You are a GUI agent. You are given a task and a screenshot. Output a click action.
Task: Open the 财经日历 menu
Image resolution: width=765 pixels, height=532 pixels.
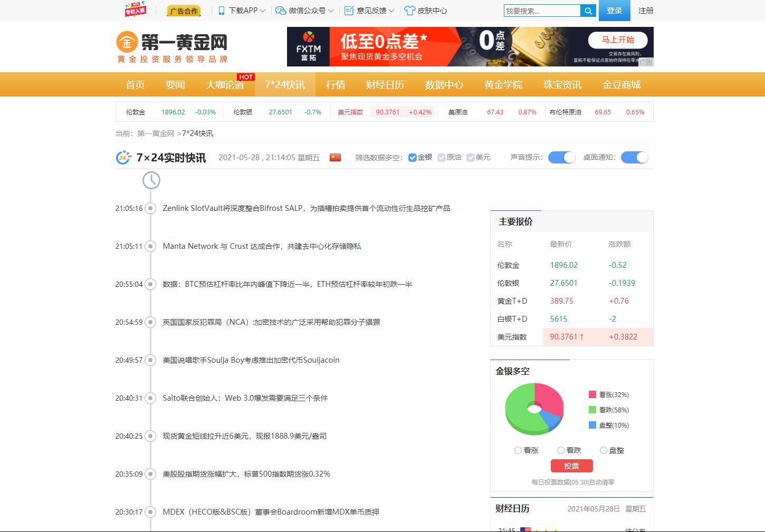click(x=385, y=84)
